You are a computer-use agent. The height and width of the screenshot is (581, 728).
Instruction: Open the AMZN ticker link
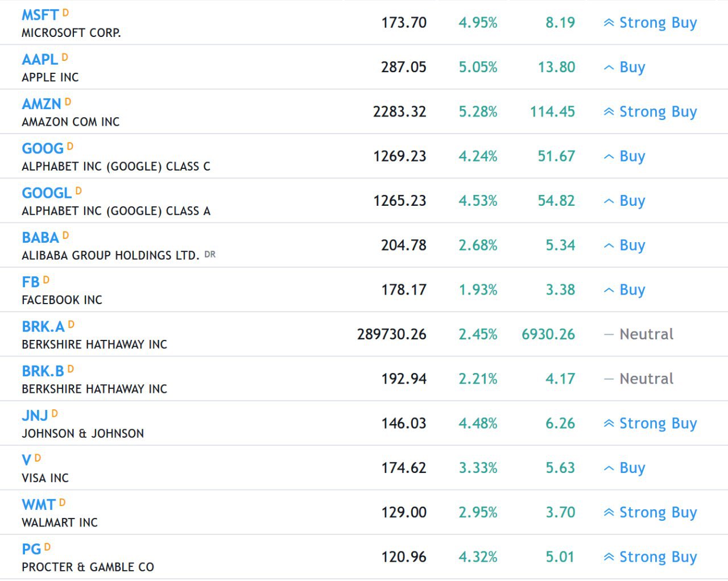coord(42,104)
